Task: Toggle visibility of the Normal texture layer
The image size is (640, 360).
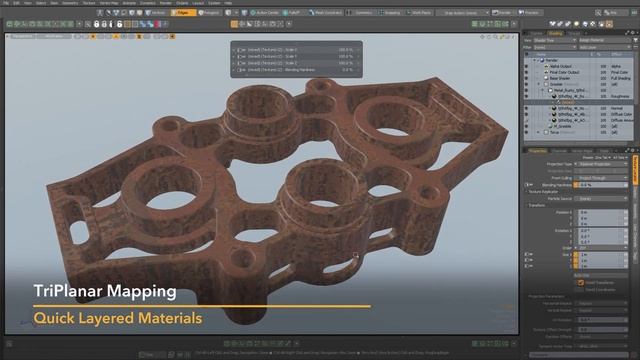Action: pos(527,108)
